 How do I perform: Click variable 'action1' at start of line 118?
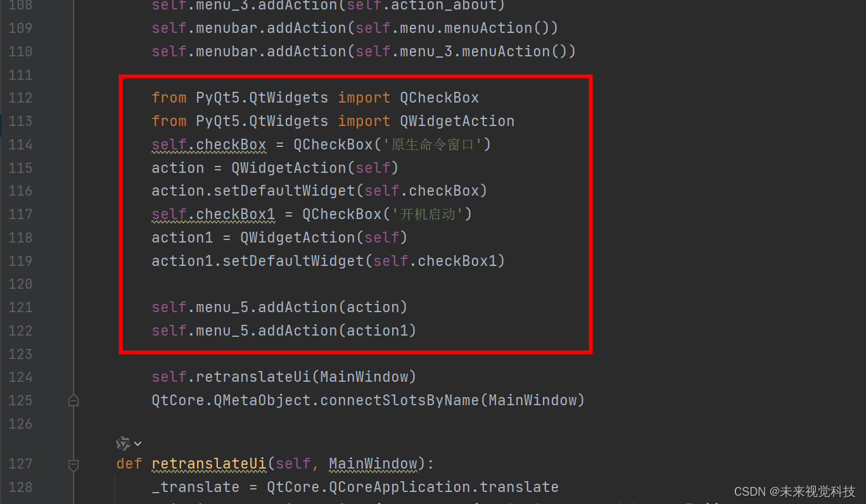coord(182,237)
